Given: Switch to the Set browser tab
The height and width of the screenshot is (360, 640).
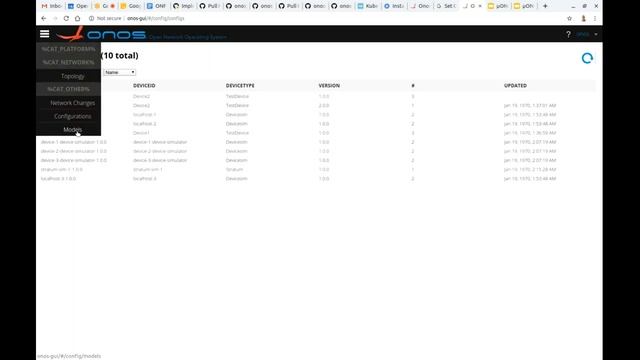Looking at the screenshot, I should (x=446, y=6).
